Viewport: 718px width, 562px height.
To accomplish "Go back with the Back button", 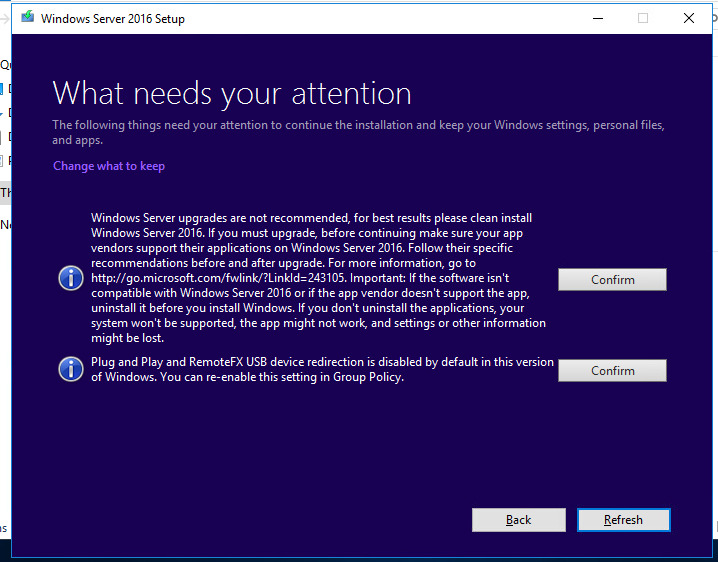I will coord(518,520).
